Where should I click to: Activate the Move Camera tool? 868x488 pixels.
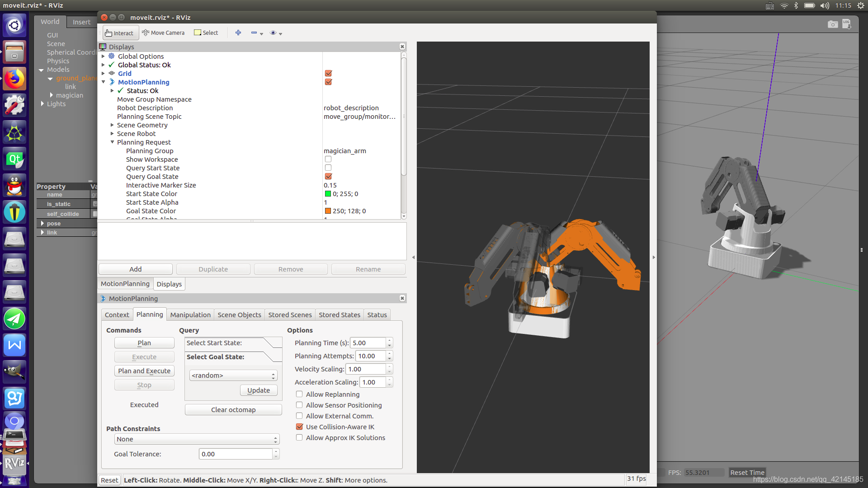163,33
